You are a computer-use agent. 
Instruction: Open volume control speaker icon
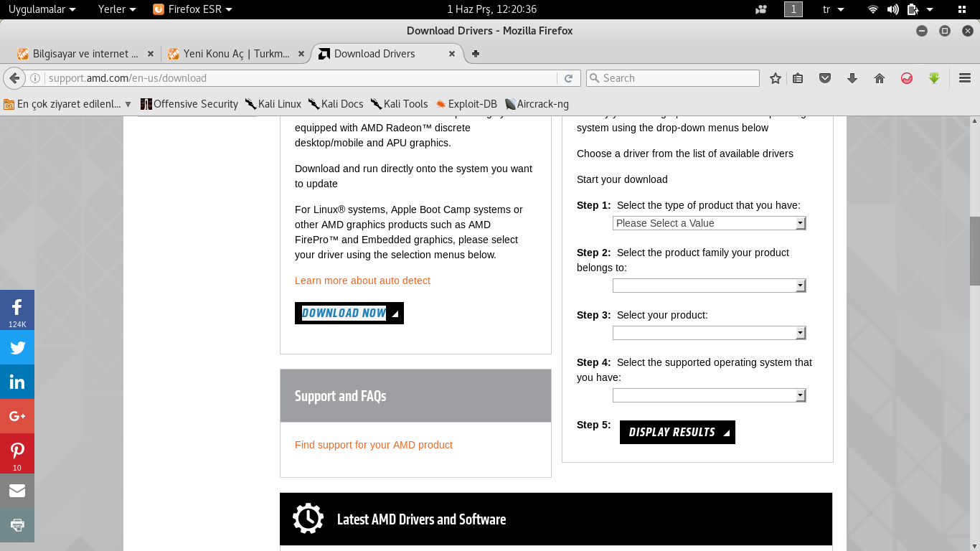tap(892, 9)
